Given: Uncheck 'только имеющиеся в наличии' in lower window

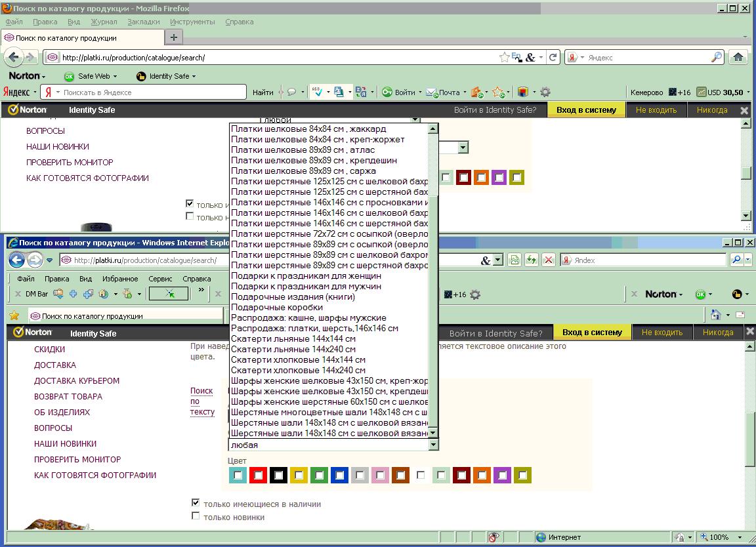Looking at the screenshot, I should pos(196,502).
